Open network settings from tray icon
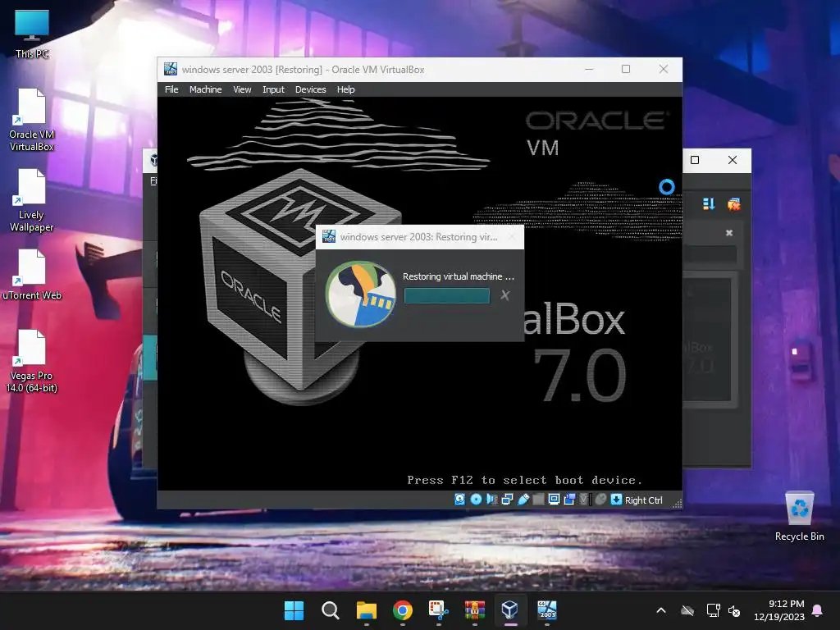 click(713, 610)
